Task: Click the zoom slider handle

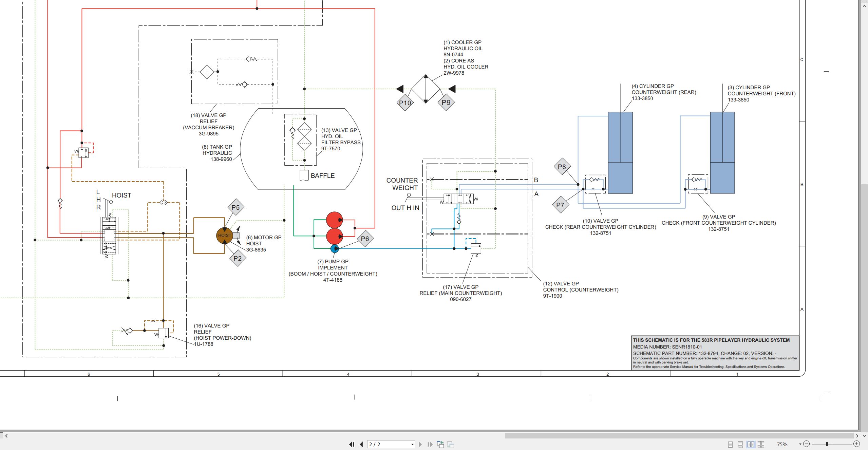Action: [x=827, y=444]
